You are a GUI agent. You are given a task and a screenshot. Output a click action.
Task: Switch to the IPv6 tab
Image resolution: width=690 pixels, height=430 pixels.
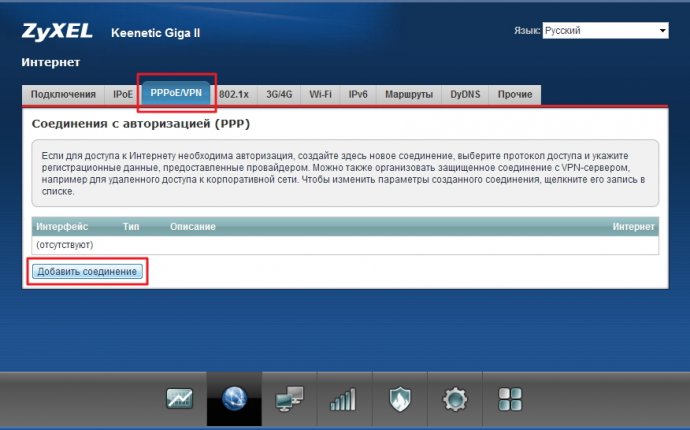click(358, 94)
